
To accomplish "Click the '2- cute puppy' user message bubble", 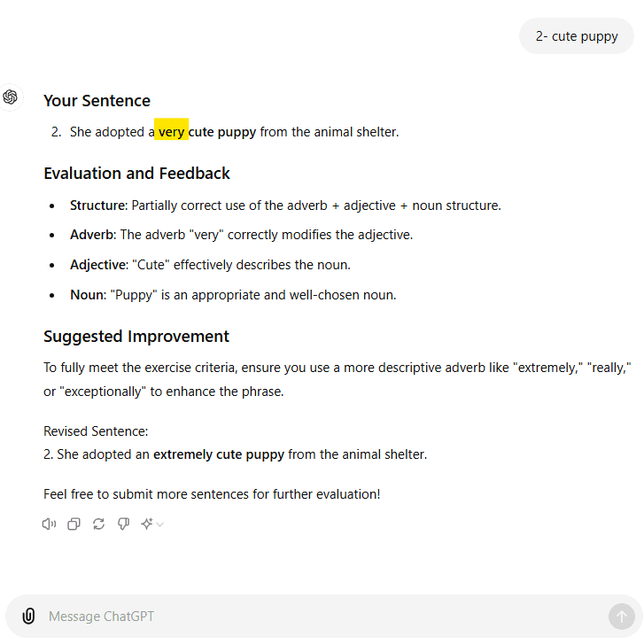I will (x=576, y=36).
